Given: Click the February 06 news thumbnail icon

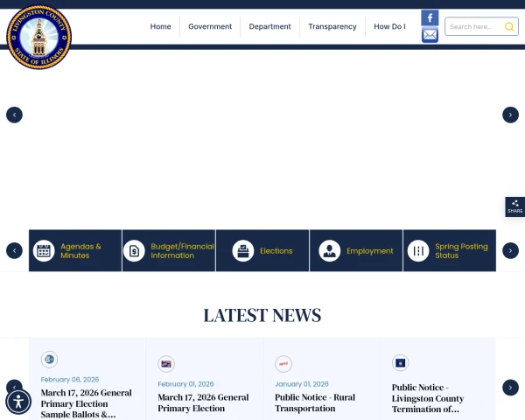Looking at the screenshot, I should click(49, 359).
